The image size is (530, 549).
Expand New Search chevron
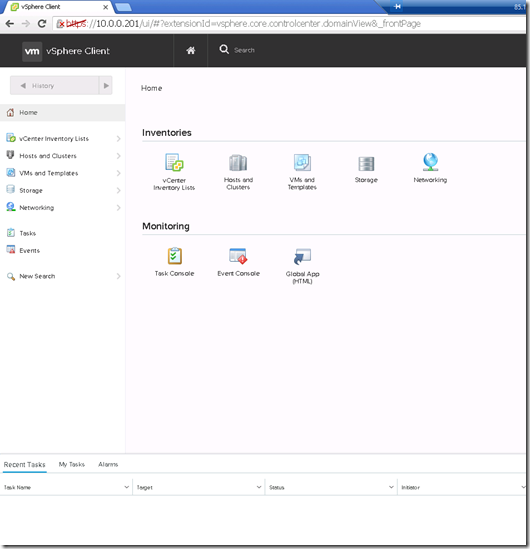tap(118, 276)
